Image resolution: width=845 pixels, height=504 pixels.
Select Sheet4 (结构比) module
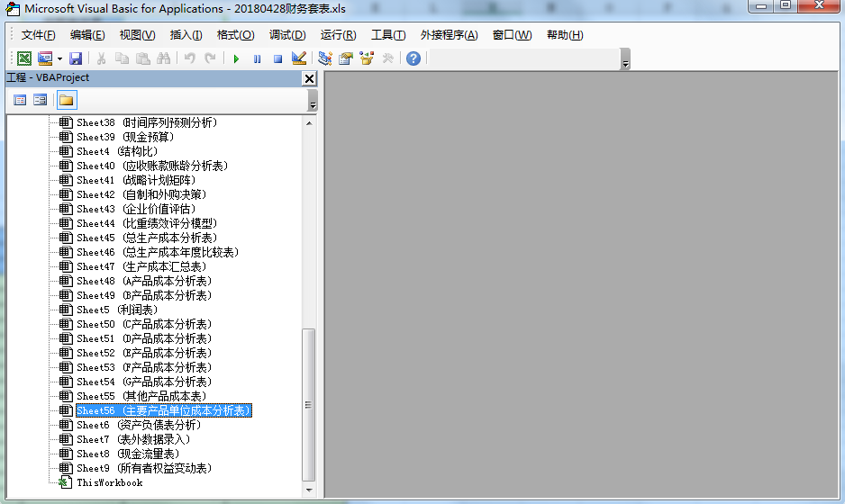[117, 152]
